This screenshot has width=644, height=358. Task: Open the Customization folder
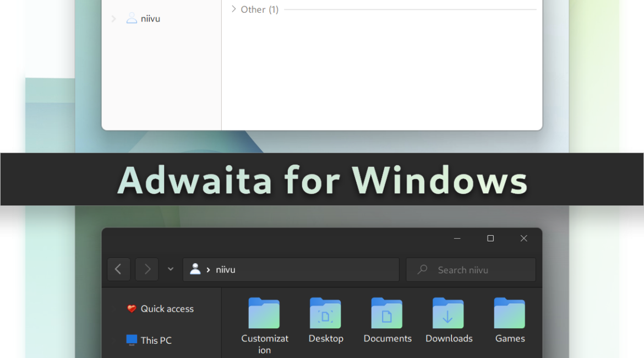[x=264, y=313]
